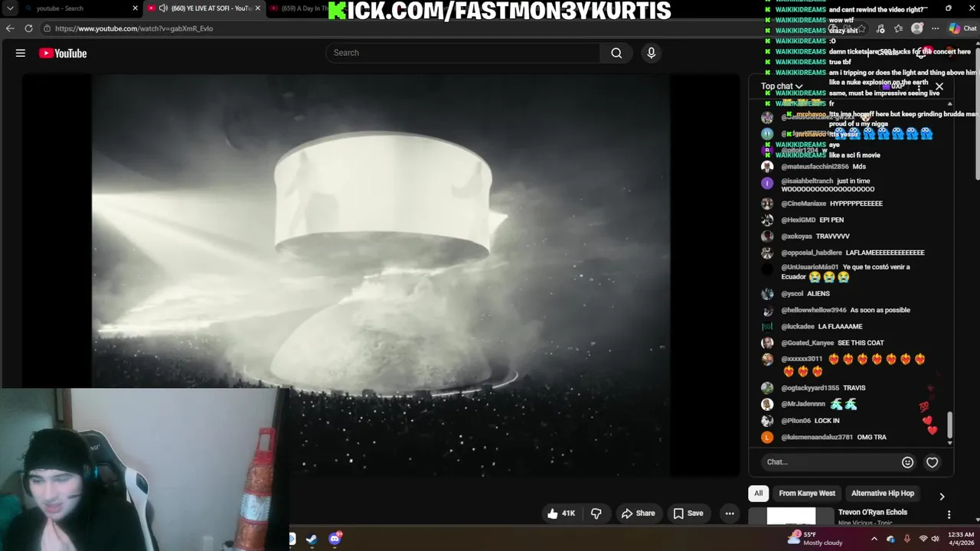Open the chat emoji picker
This screenshot has width=980, height=551.
(x=907, y=462)
